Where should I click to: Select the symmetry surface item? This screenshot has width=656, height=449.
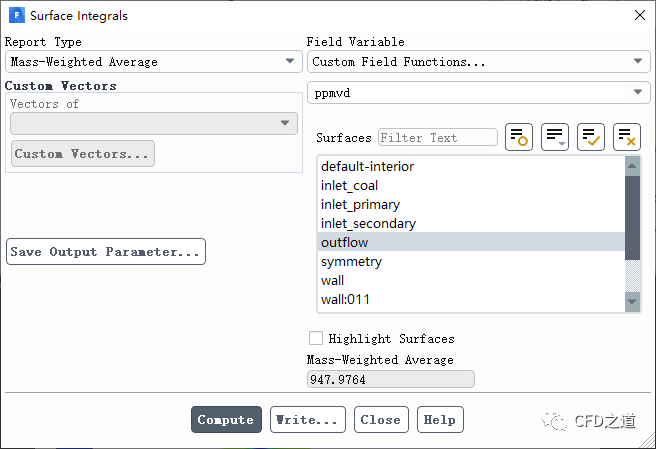[351, 261]
